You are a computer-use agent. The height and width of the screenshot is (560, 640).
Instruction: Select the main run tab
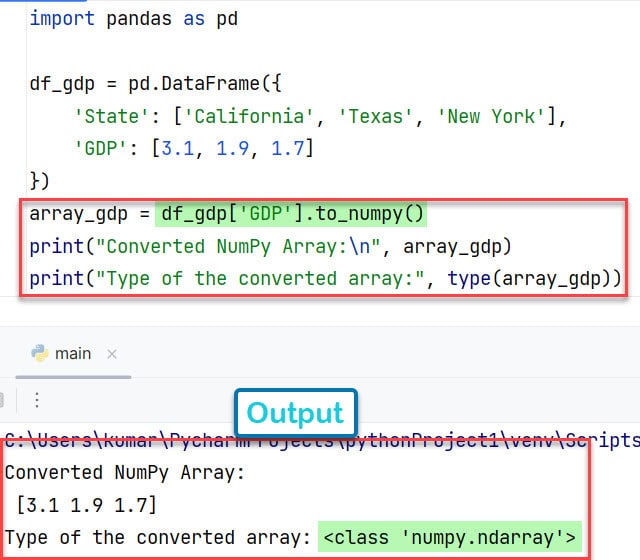coord(73,353)
